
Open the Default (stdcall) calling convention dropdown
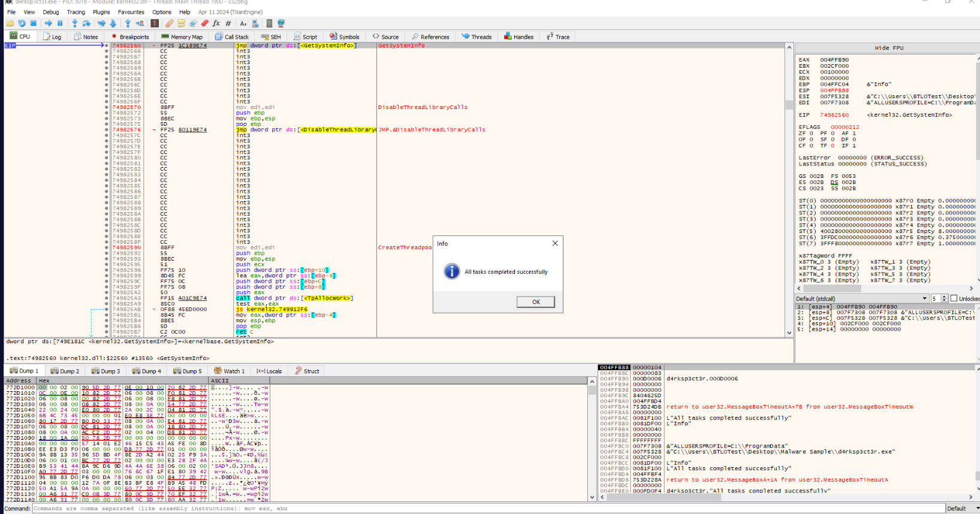coord(862,298)
